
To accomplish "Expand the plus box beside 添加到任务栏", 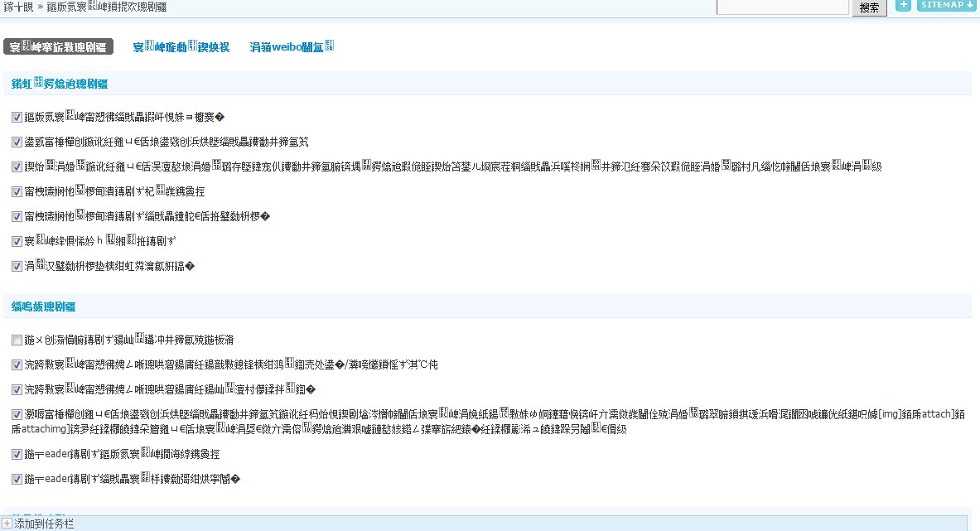I will 7,524.
